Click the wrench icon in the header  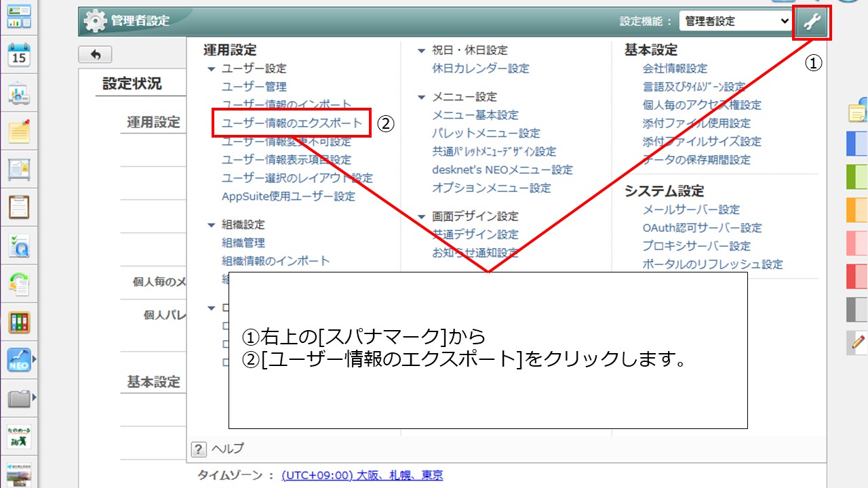click(812, 22)
